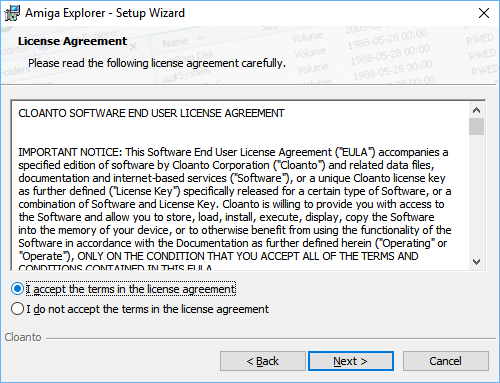The width and height of the screenshot is (500, 383).
Task: Click the faded explorer banner image in header
Action: pyautogui.click(x=250, y=55)
